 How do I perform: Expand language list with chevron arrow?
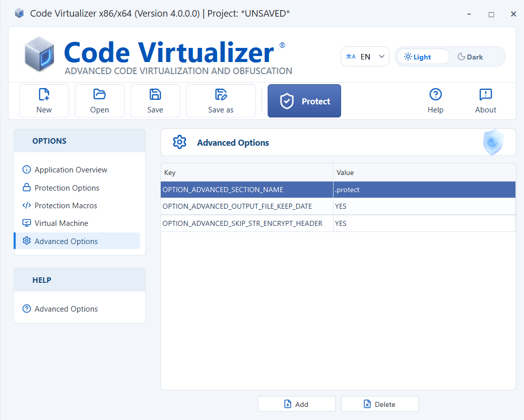click(381, 56)
